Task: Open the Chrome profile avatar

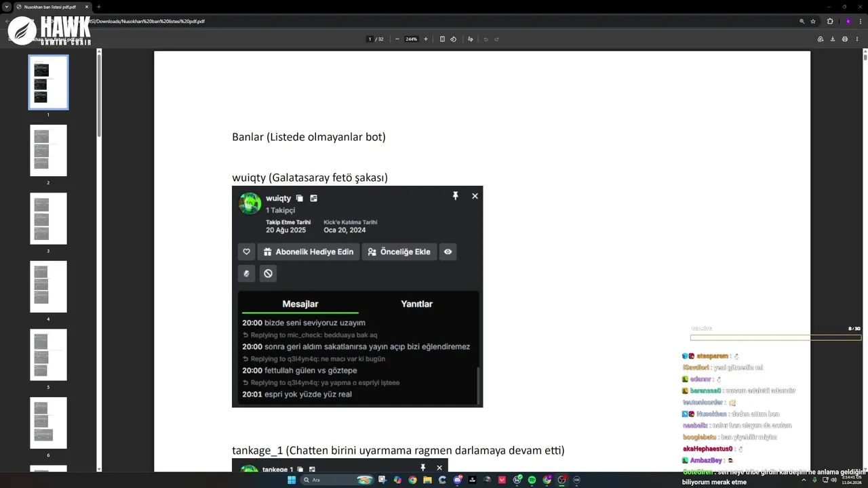Action: [848, 21]
